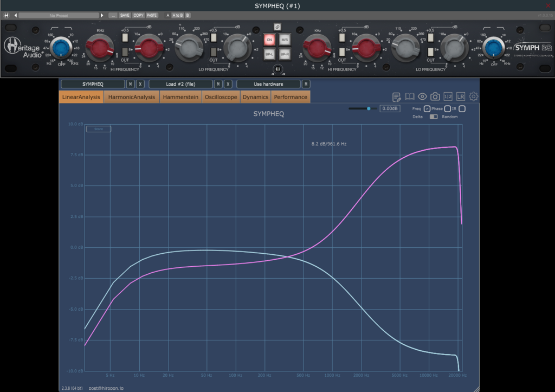The width and height of the screenshot is (555, 392).
Task: Enable the IR checkbox
Action: tap(462, 109)
